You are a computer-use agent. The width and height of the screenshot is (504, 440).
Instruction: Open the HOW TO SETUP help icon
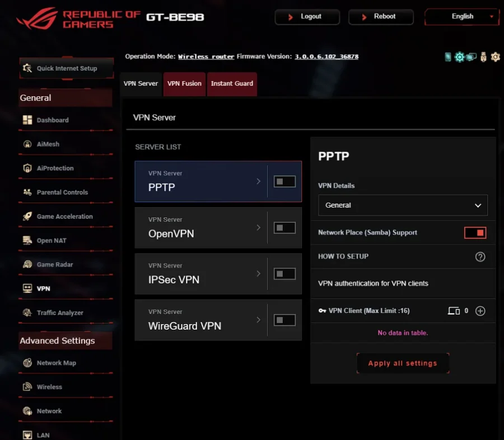(480, 257)
